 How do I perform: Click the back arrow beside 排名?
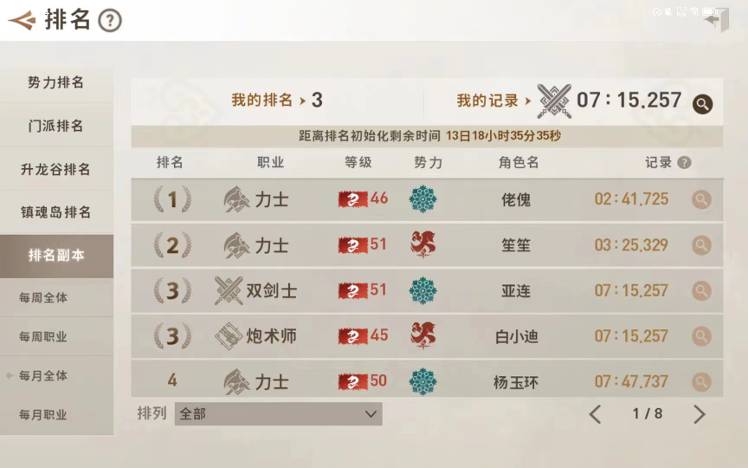[x=20, y=20]
